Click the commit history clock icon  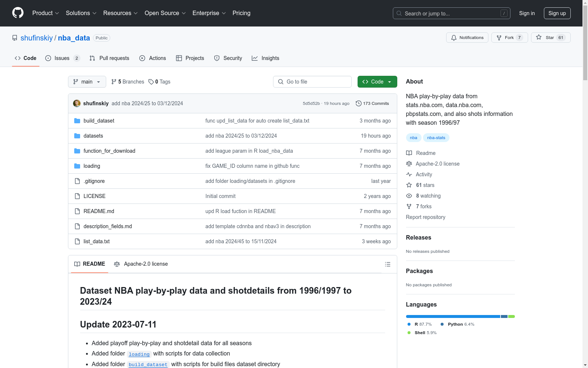[358, 103]
